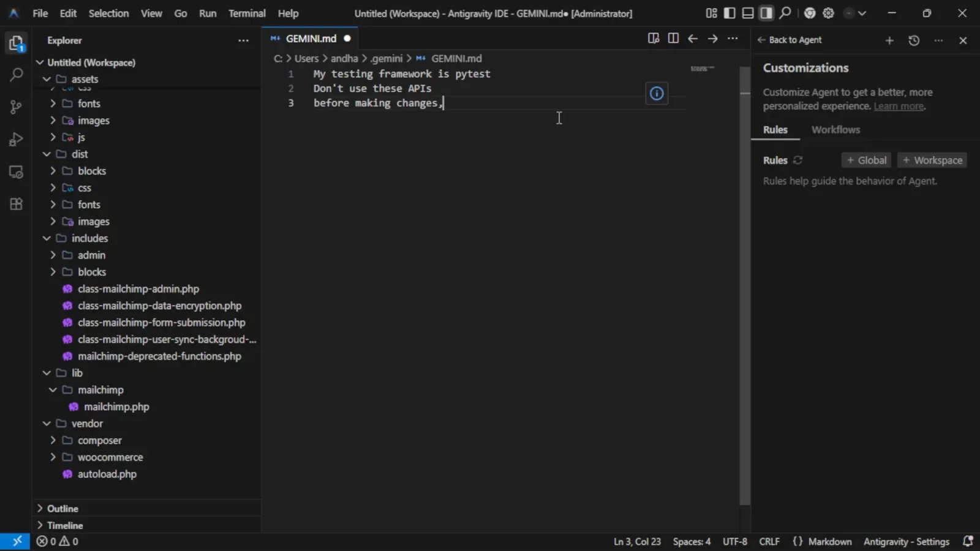The height and width of the screenshot is (551, 980).
Task: Open errors and warnings in status bar
Action: [57, 541]
